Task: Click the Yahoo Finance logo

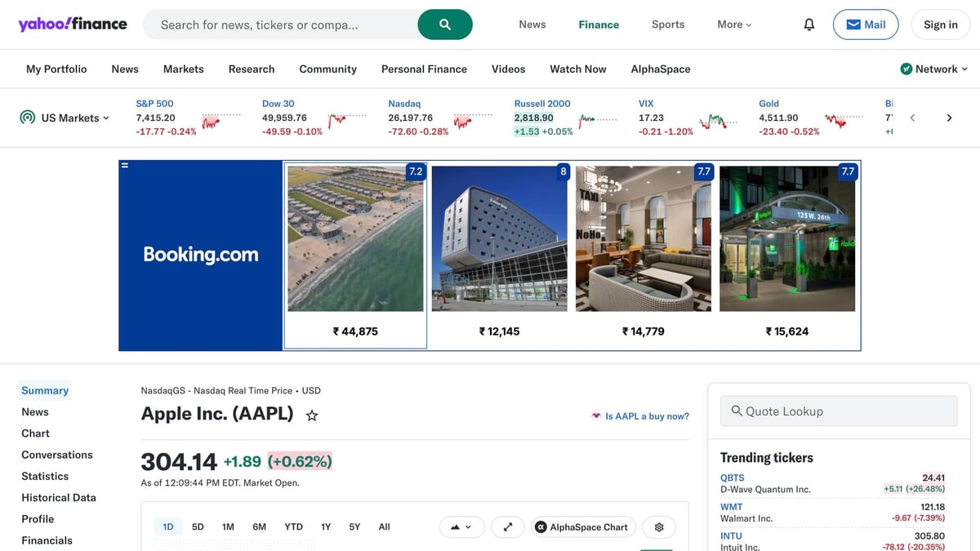Action: pyautogui.click(x=73, y=24)
